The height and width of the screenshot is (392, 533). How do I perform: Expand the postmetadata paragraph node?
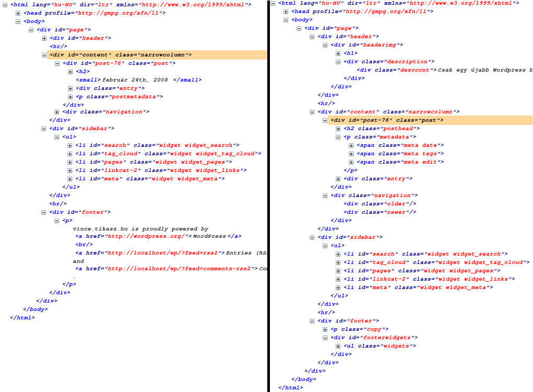[70, 97]
